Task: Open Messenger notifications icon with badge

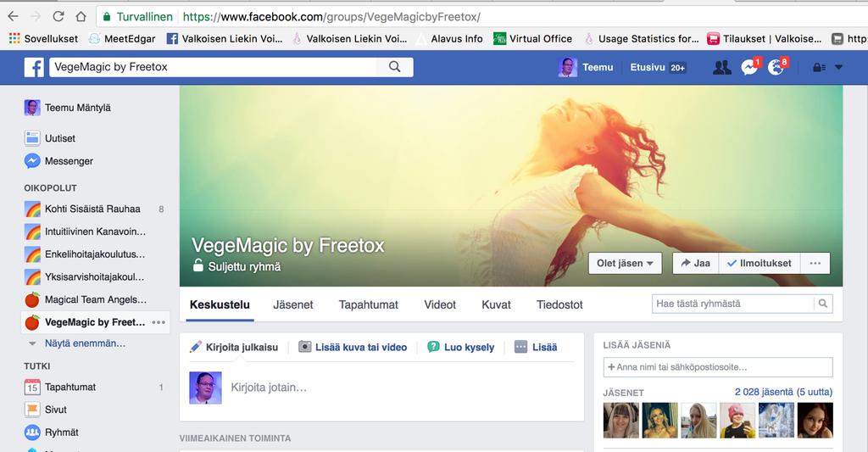Action: coord(749,67)
